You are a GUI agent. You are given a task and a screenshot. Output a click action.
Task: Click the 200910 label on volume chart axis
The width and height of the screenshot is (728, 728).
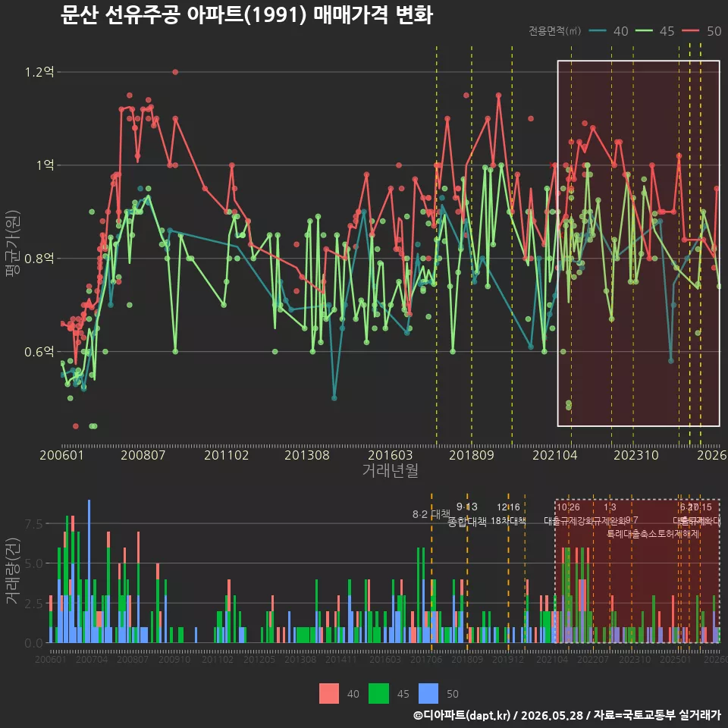tap(174, 659)
